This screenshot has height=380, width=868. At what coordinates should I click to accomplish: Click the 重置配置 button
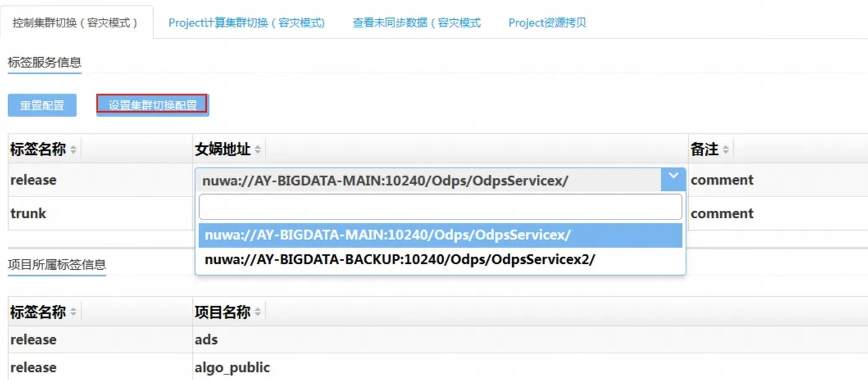click(42, 105)
